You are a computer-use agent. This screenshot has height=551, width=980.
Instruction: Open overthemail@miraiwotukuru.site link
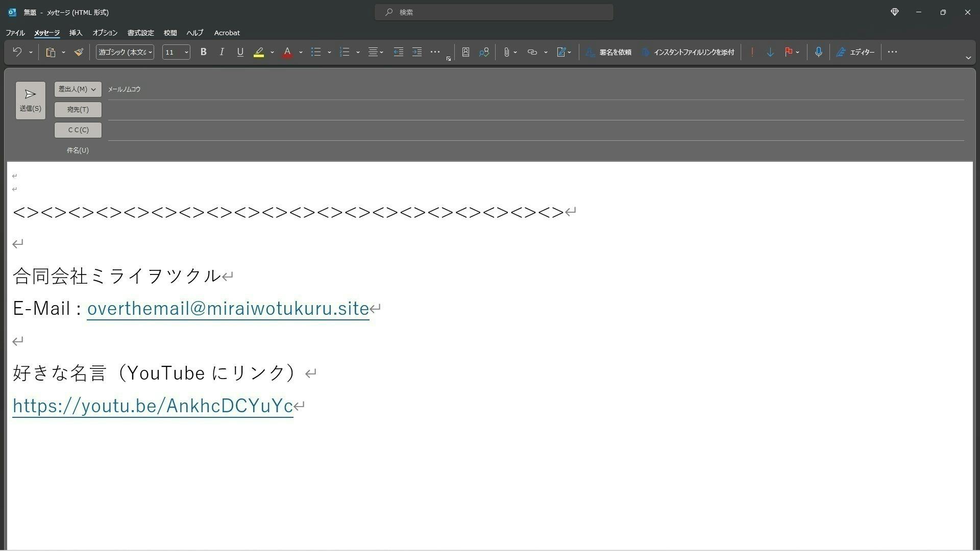coord(228,309)
